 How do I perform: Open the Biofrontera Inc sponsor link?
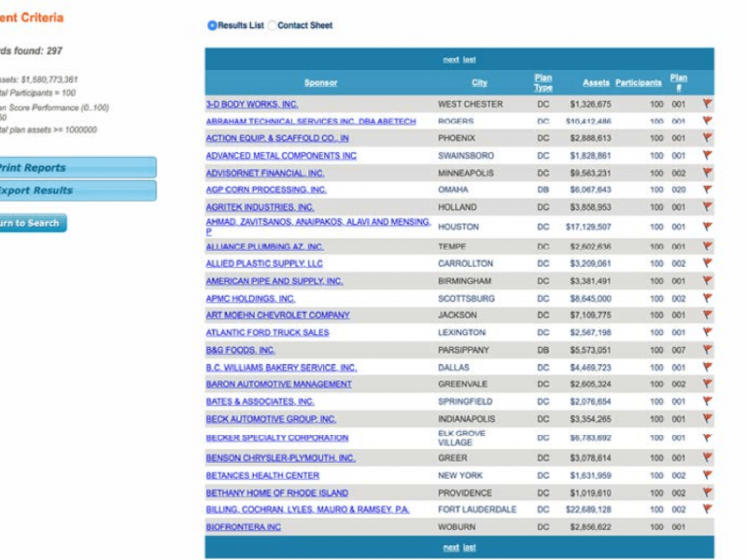[x=243, y=527]
